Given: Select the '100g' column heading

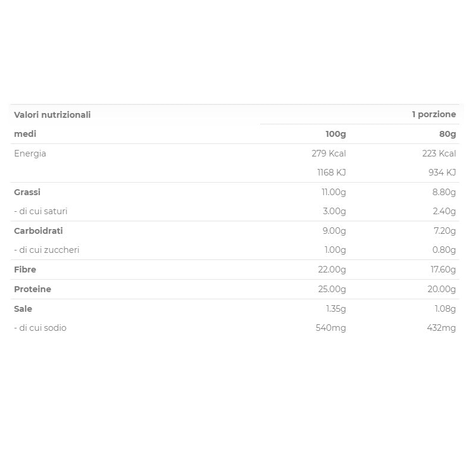Looking at the screenshot, I should [x=336, y=134].
